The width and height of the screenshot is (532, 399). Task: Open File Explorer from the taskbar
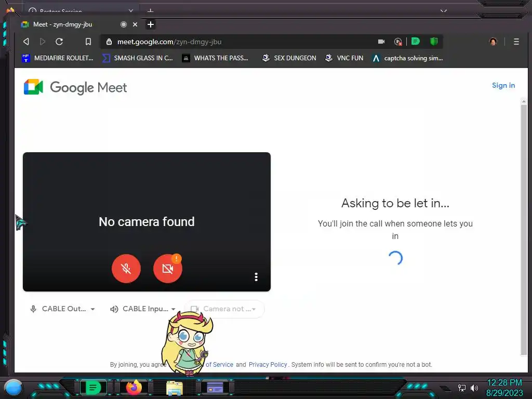coord(175,388)
